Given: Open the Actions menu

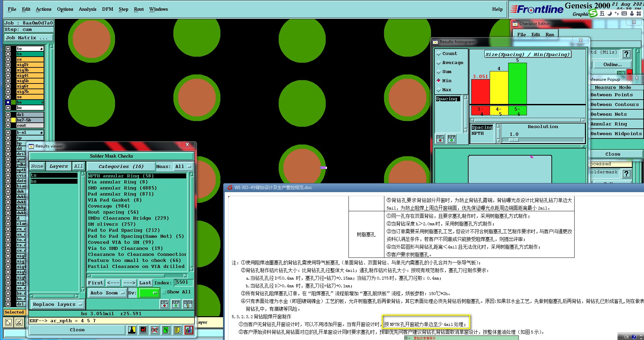Looking at the screenshot, I should pyautogui.click(x=44, y=9).
